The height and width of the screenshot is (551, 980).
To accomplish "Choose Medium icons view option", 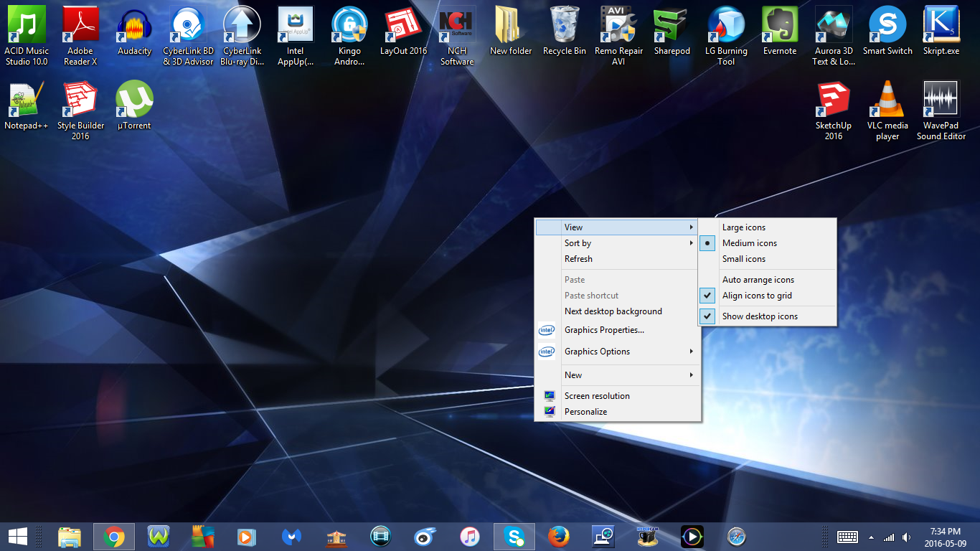I will (768, 243).
